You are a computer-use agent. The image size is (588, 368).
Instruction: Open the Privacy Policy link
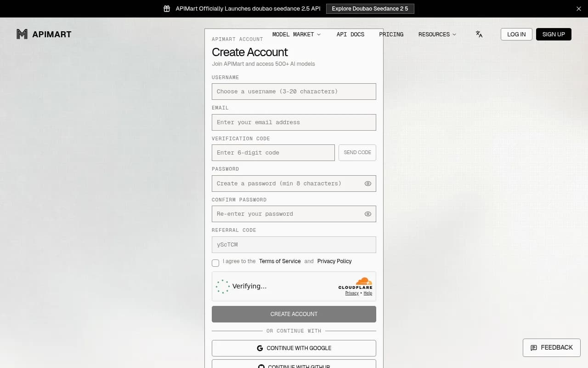(334, 261)
